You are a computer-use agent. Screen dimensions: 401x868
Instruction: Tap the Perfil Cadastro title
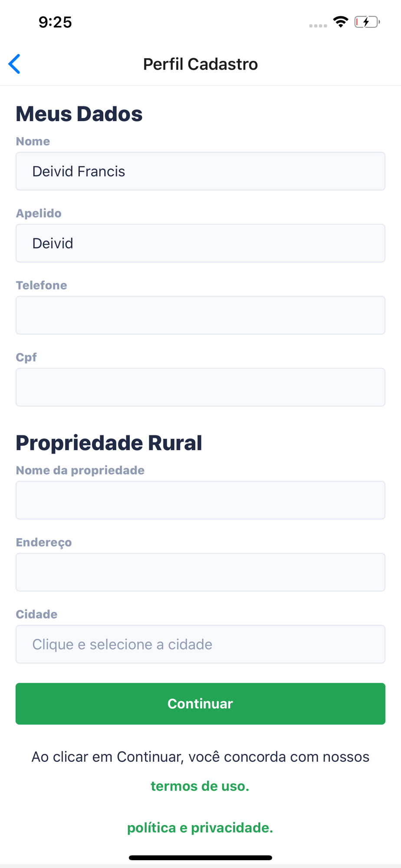coord(200,64)
